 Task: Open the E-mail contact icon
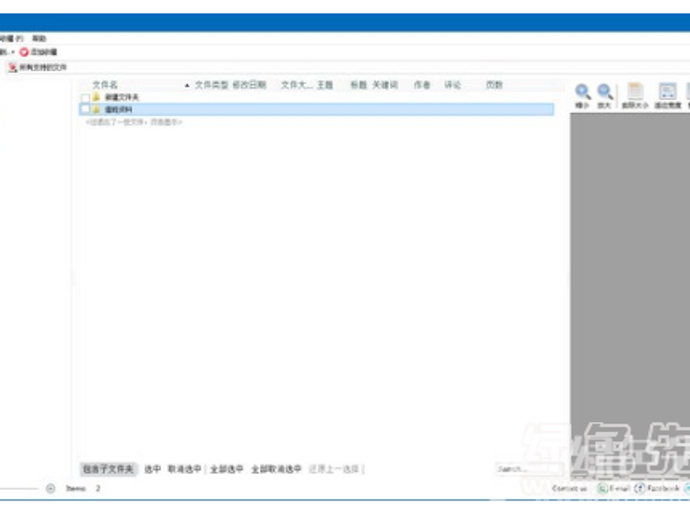click(x=602, y=488)
